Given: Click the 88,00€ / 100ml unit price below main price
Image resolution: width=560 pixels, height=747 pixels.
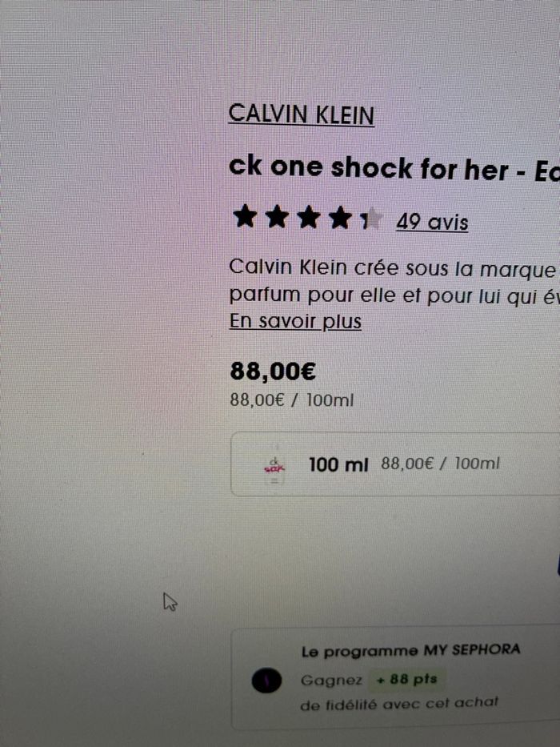Looking at the screenshot, I should (x=292, y=400).
